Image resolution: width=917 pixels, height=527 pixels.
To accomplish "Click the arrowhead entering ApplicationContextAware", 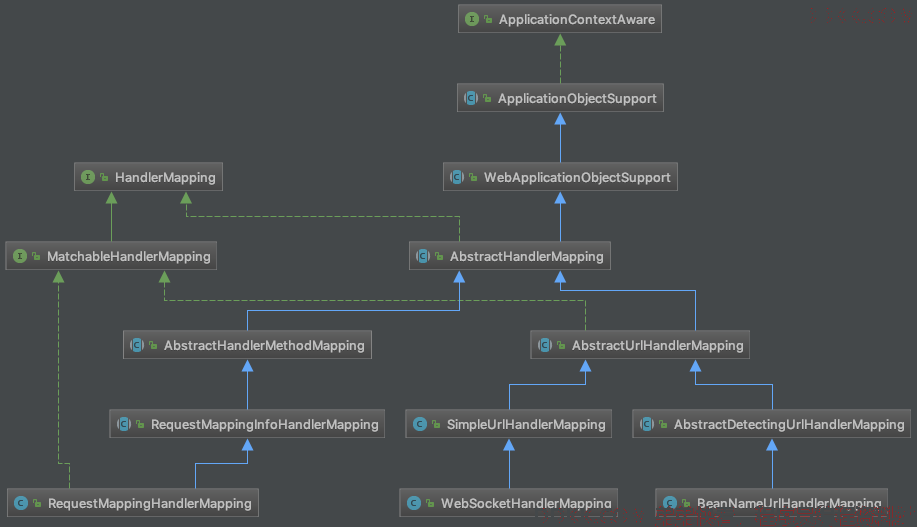I will click(x=560, y=40).
